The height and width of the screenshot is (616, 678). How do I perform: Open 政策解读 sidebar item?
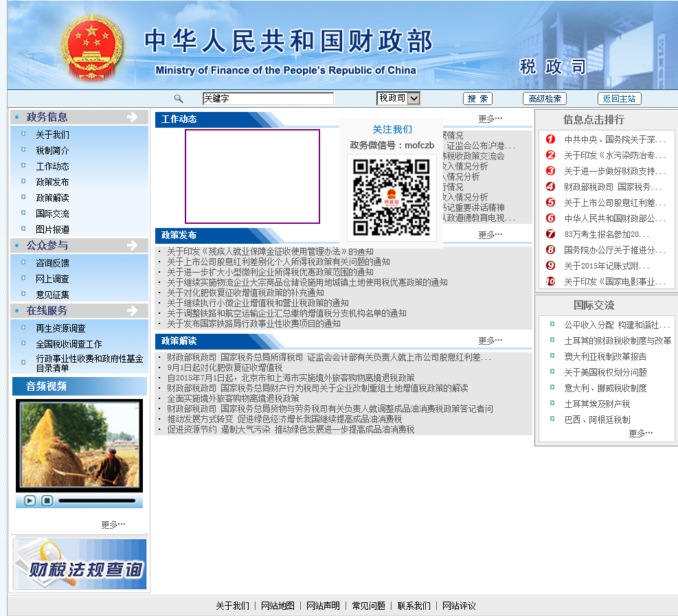(52, 198)
